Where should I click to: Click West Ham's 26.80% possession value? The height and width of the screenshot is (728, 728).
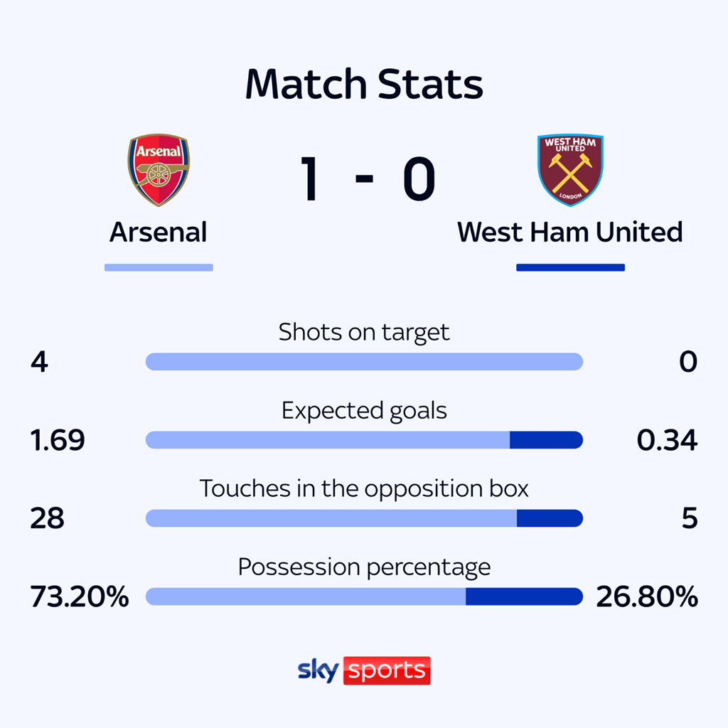[x=647, y=597]
